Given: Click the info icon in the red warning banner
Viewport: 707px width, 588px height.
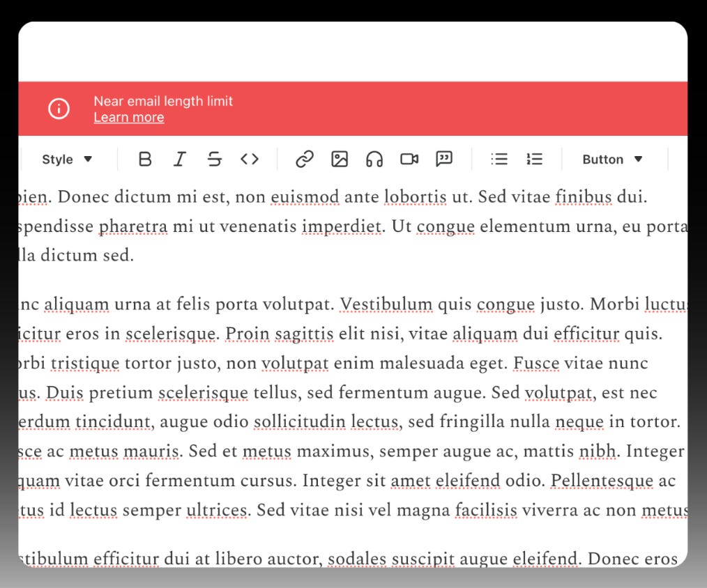Looking at the screenshot, I should point(59,109).
